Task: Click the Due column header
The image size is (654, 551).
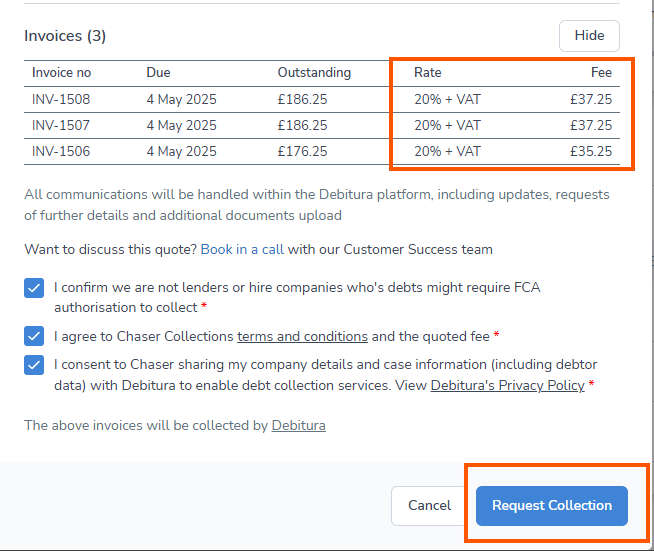Action: [158, 72]
